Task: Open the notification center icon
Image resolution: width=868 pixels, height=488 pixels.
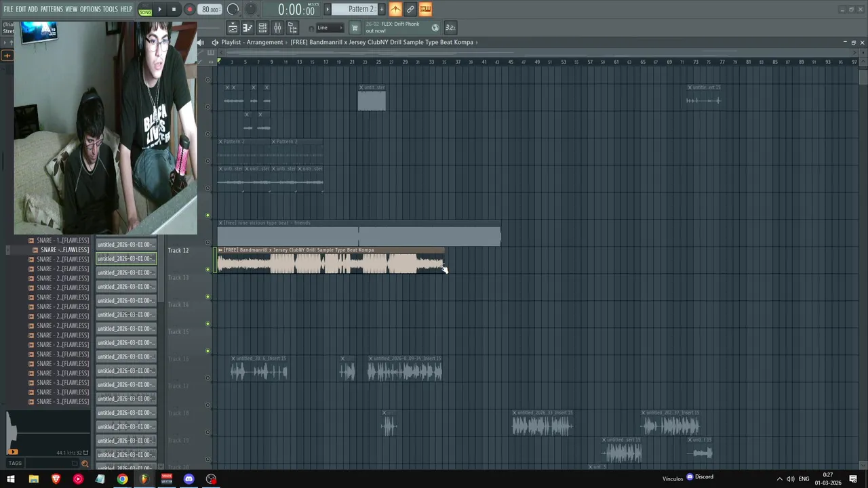Action: coord(853,479)
